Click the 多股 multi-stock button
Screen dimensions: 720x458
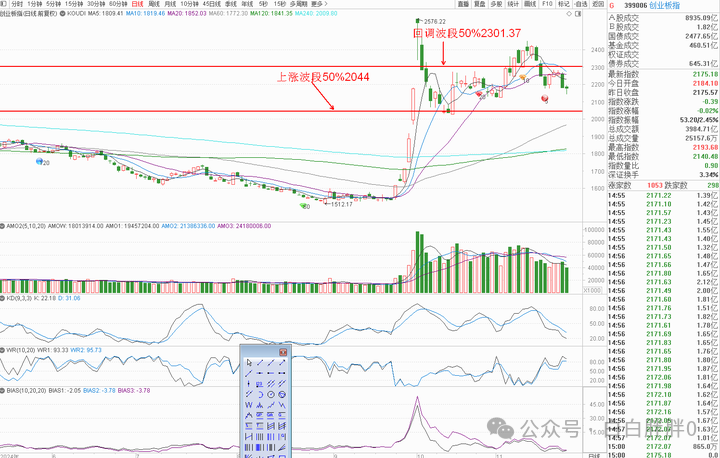click(496, 4)
